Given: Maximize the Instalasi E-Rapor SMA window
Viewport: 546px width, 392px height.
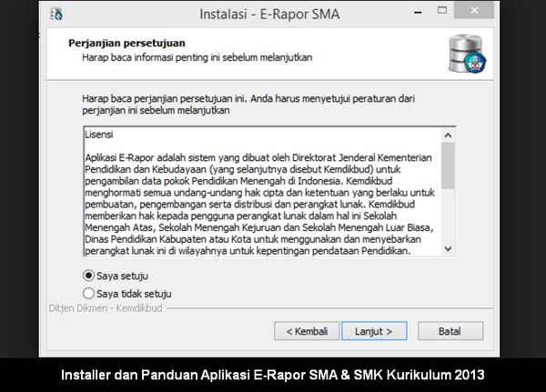Looking at the screenshot, I should [442, 10].
